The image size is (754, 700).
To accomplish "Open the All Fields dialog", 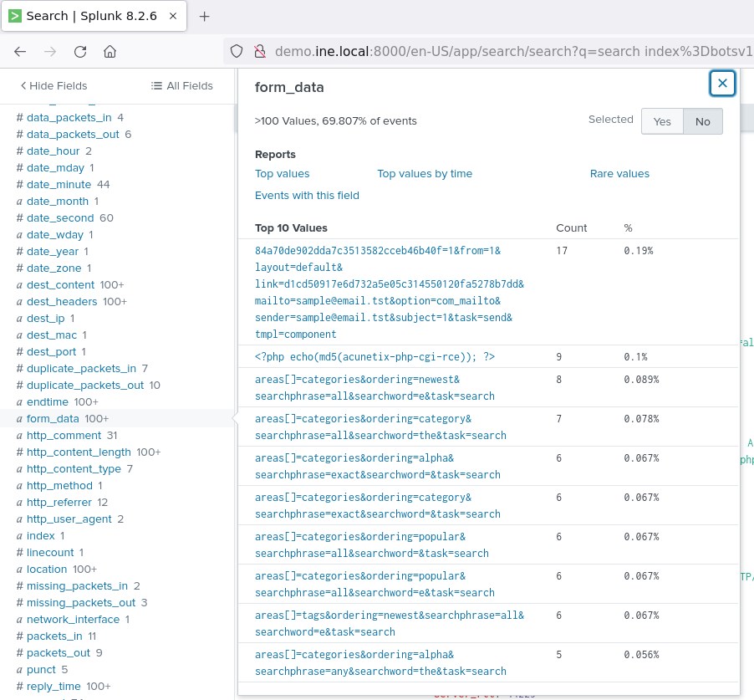I will point(181,85).
